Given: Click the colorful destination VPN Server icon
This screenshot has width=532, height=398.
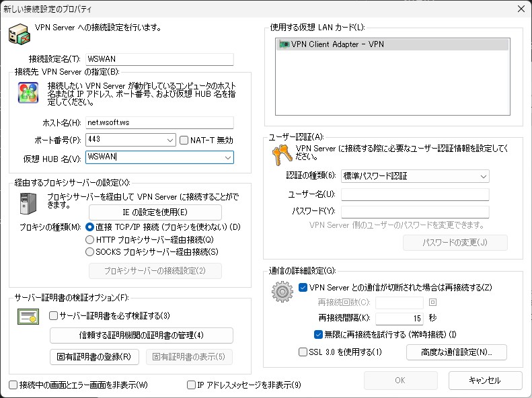Looking at the screenshot, I should point(28,93).
